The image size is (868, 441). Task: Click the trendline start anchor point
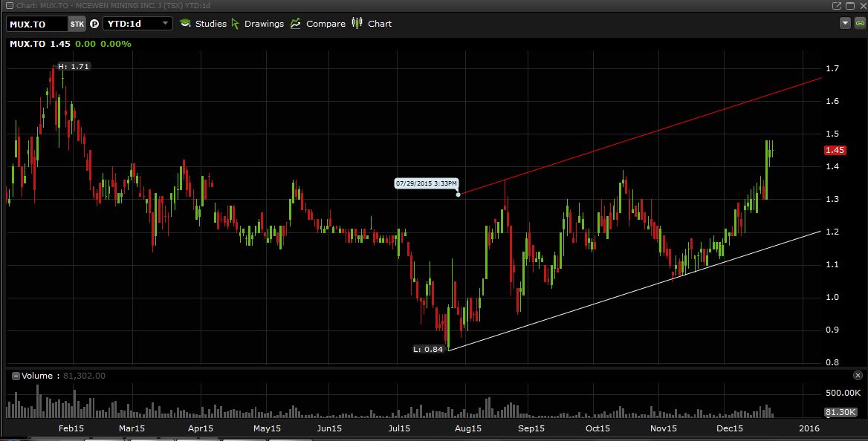(458, 195)
